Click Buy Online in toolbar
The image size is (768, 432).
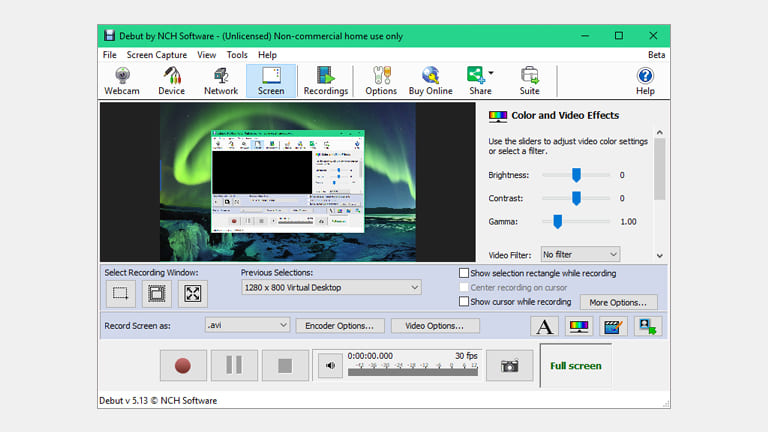point(431,81)
